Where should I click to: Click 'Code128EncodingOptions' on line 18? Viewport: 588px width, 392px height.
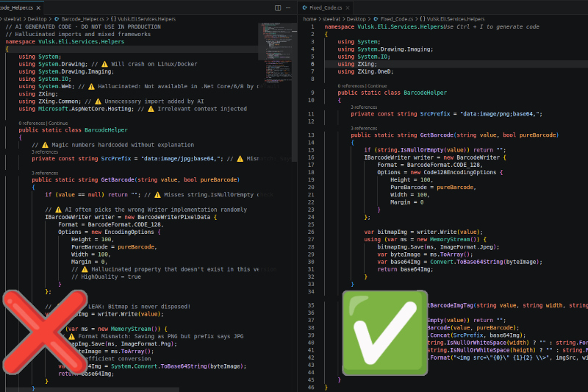click(x=460, y=172)
